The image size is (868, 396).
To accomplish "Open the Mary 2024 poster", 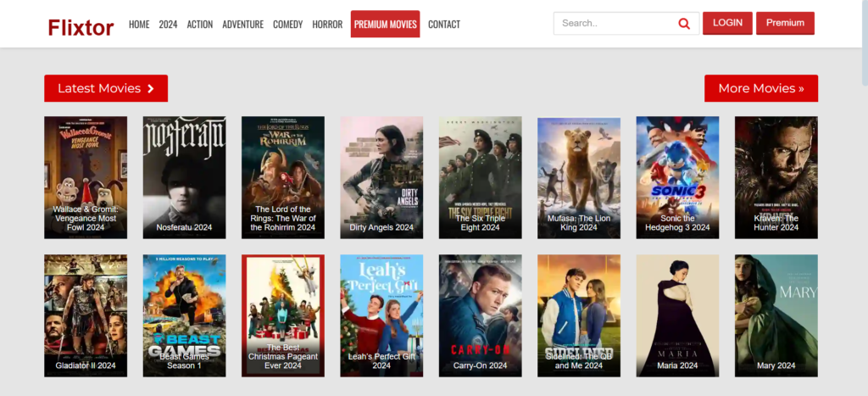I will (776, 315).
